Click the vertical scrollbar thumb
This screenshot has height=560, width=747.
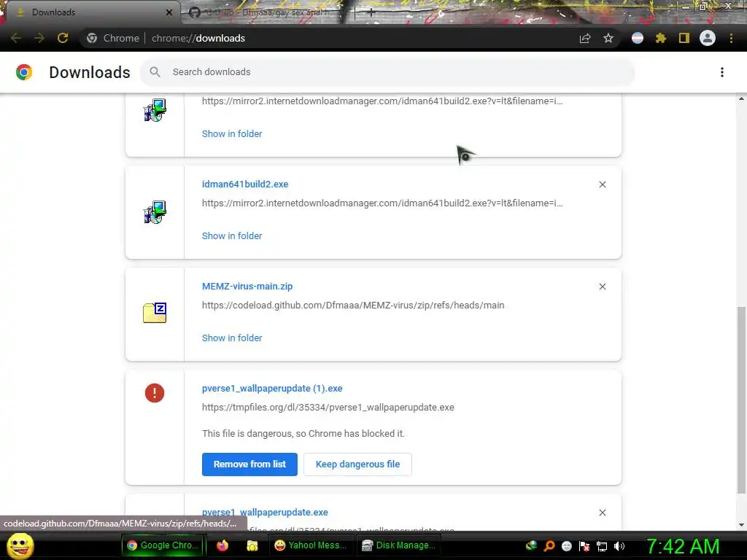(x=741, y=400)
